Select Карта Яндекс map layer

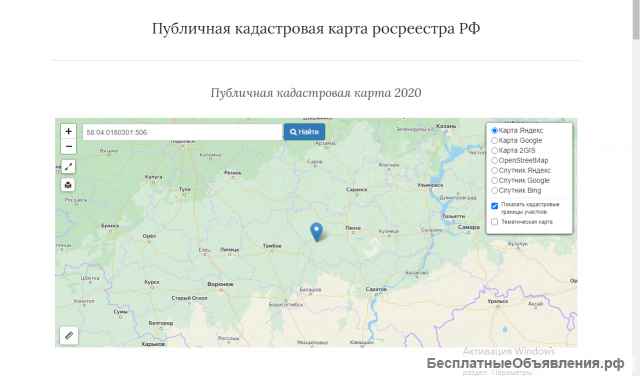pos(517,131)
